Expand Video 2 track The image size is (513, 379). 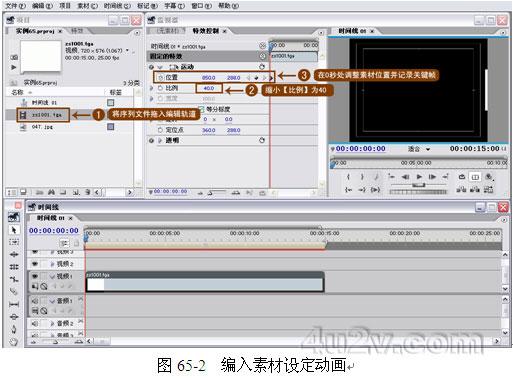coord(52,264)
